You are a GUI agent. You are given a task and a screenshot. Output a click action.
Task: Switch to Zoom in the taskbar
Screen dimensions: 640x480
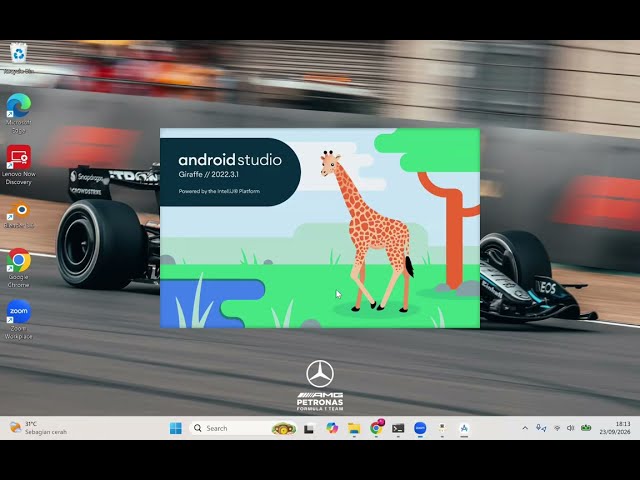point(420,428)
